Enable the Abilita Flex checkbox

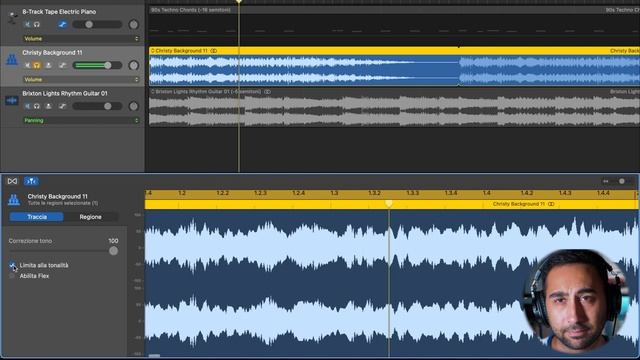[x=12, y=276]
